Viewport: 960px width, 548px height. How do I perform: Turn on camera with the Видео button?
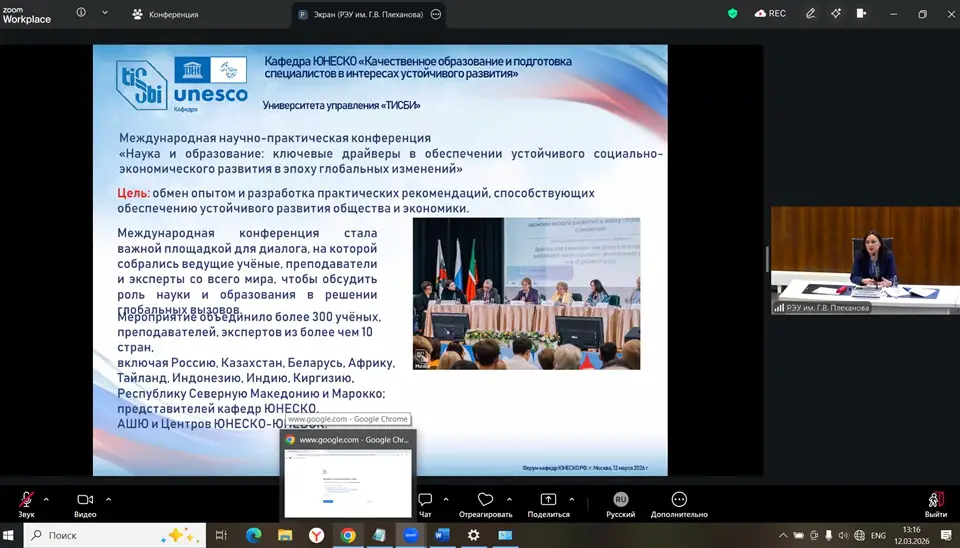pos(85,501)
